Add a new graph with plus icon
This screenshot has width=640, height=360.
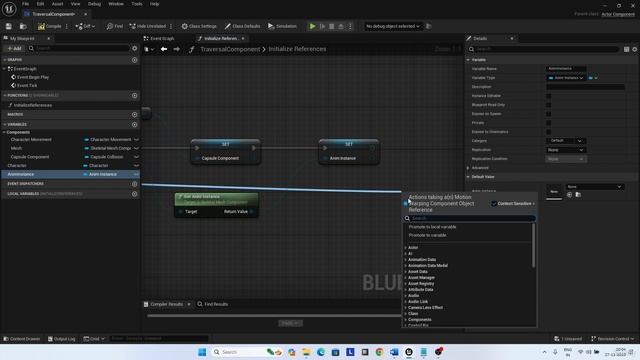click(135, 60)
